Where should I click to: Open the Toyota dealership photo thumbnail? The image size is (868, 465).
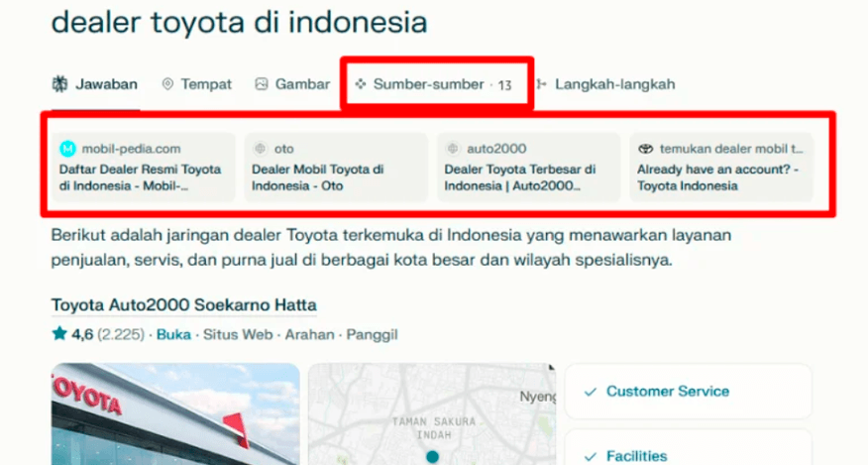[x=175, y=413]
